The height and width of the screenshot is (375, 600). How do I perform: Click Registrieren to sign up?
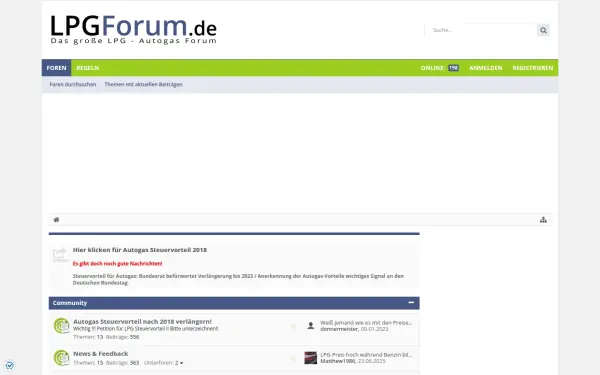point(533,68)
